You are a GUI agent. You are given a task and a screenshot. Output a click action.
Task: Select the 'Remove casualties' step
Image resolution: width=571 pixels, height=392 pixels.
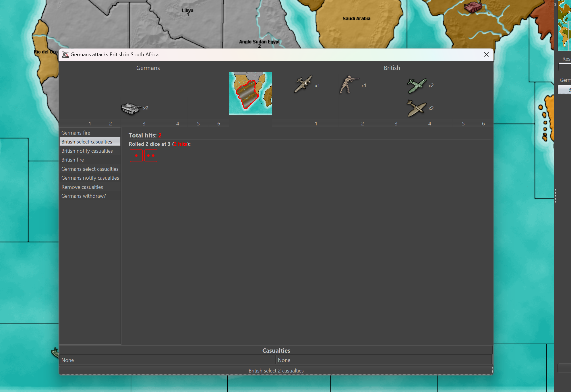click(90, 187)
